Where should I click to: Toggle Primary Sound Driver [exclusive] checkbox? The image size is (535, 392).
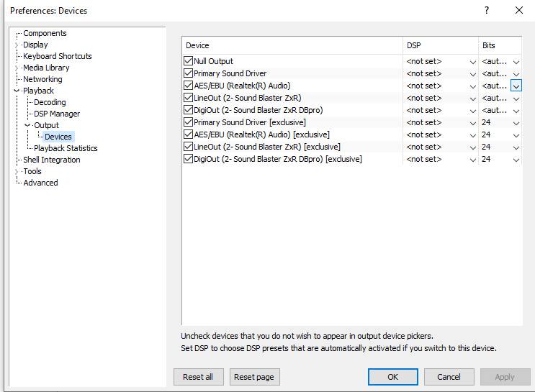(x=189, y=122)
